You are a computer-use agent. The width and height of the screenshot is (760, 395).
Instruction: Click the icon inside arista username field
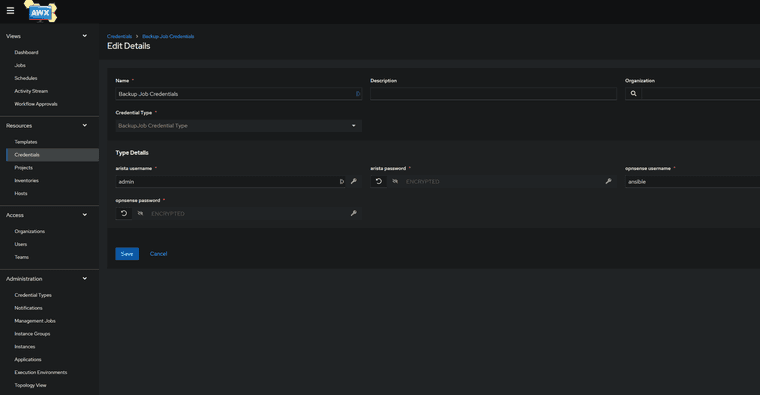(x=342, y=181)
